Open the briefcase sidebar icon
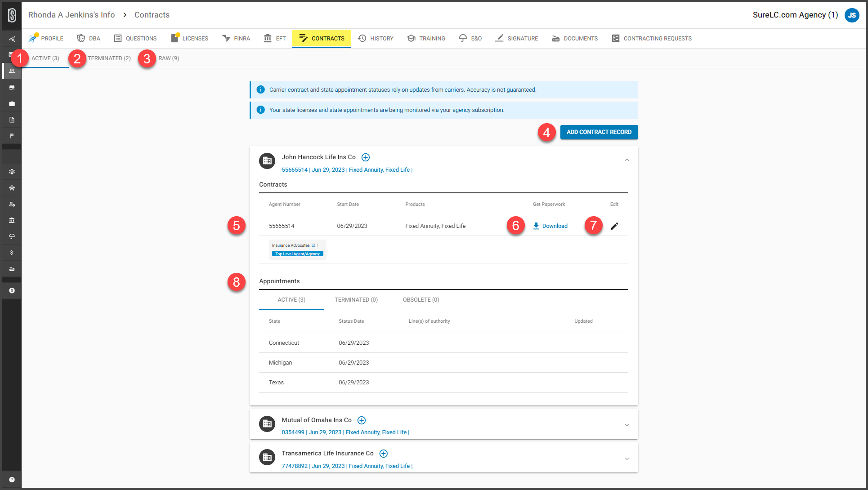868x490 pixels. (x=12, y=103)
